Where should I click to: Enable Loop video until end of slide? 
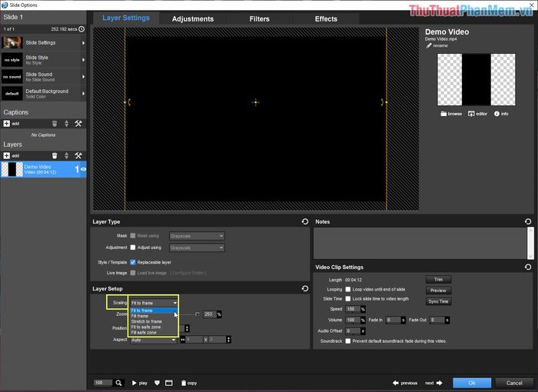(x=348, y=289)
